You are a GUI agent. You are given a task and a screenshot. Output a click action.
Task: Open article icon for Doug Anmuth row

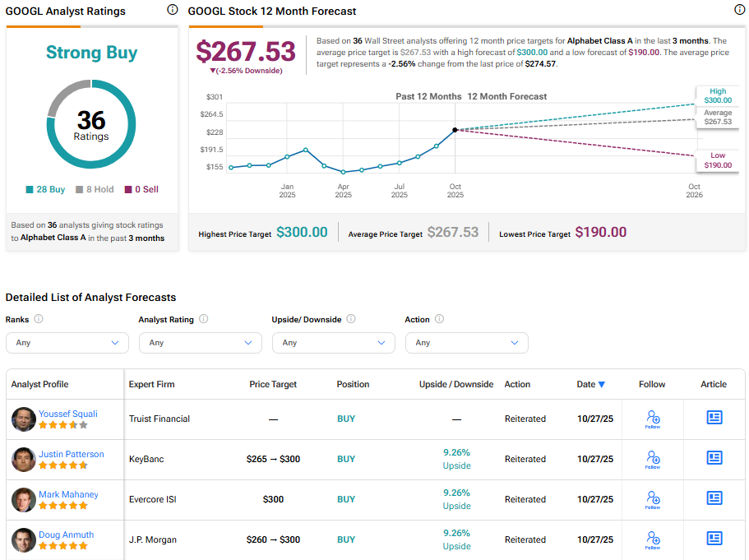click(x=714, y=539)
